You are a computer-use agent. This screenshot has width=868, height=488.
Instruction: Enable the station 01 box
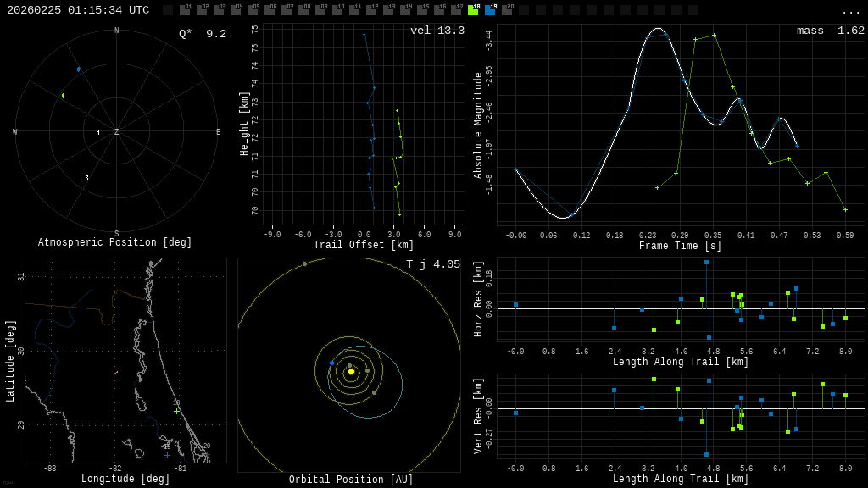185,10
